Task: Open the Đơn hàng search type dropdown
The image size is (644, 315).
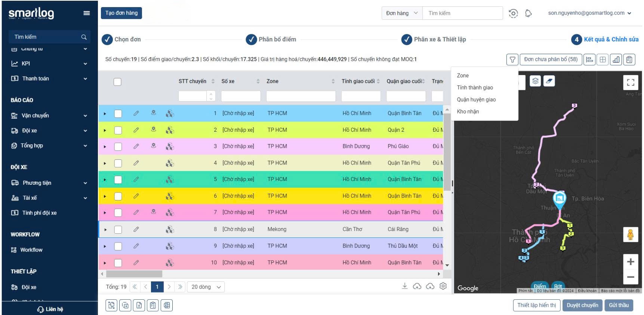Action: (402, 13)
